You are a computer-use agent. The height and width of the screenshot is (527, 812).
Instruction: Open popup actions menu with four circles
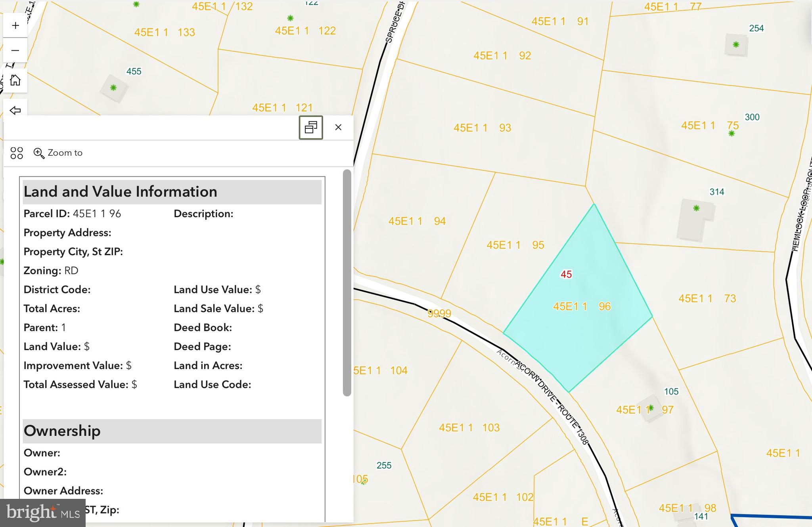pos(17,153)
